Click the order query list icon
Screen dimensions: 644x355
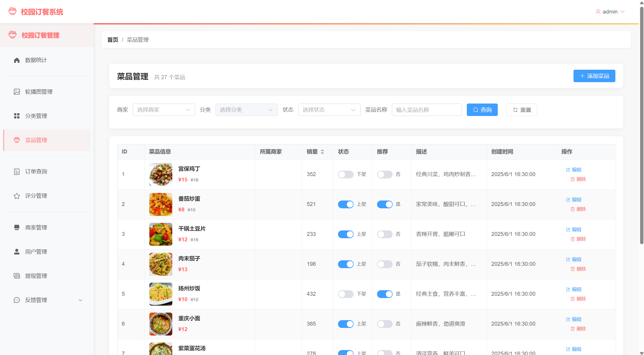coord(17,171)
